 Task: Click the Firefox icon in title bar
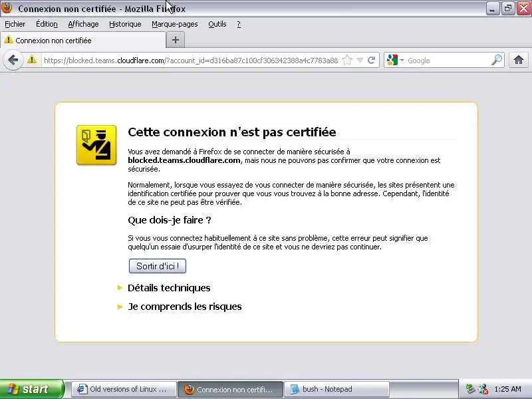tap(7, 7)
